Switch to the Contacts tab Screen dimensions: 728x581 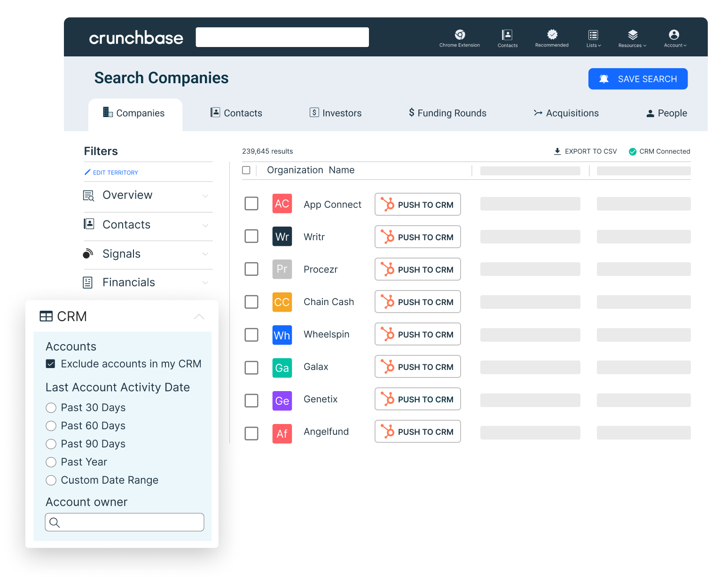click(236, 113)
